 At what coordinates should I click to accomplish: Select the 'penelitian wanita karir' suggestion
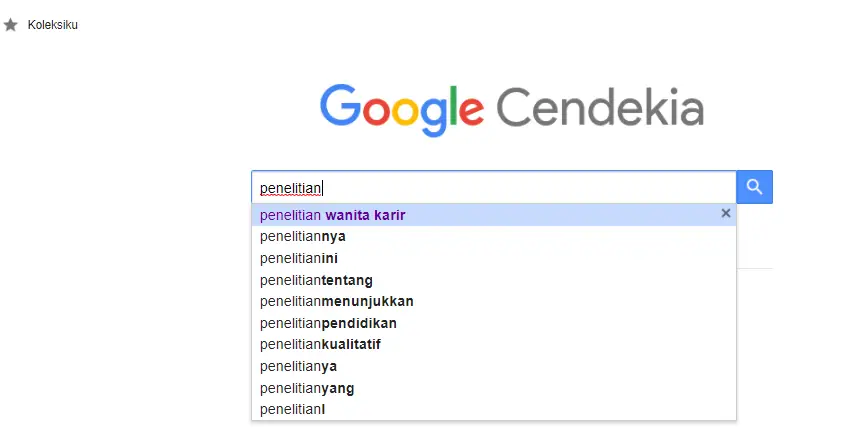333,215
